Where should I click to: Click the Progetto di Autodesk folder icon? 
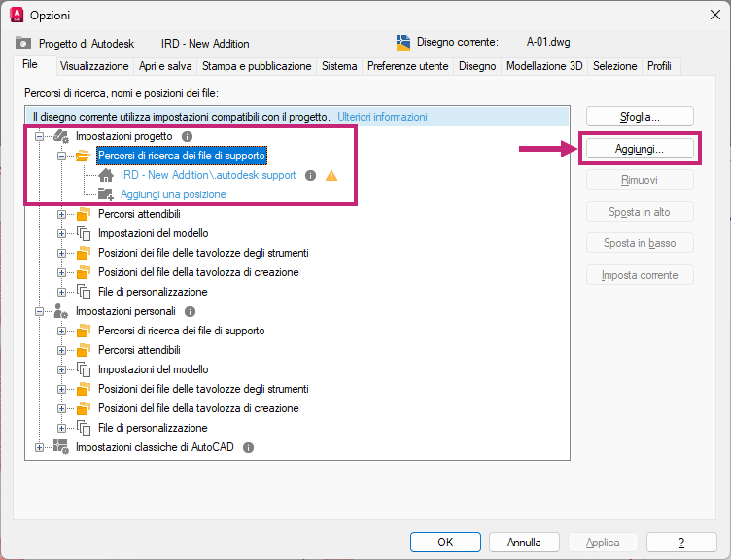[23, 43]
